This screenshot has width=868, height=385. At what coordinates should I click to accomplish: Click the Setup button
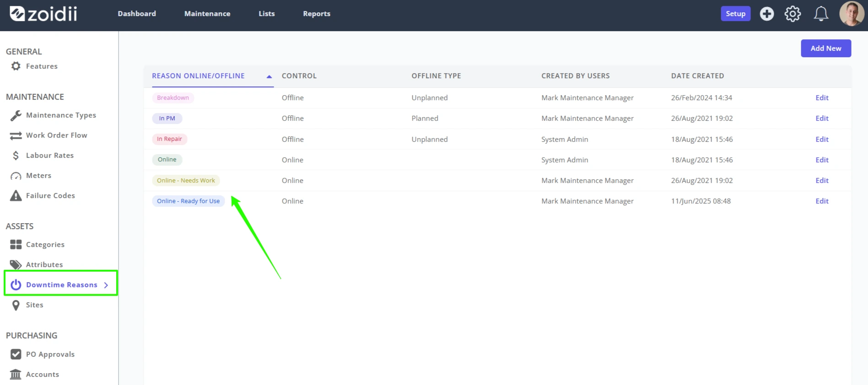[735, 14]
